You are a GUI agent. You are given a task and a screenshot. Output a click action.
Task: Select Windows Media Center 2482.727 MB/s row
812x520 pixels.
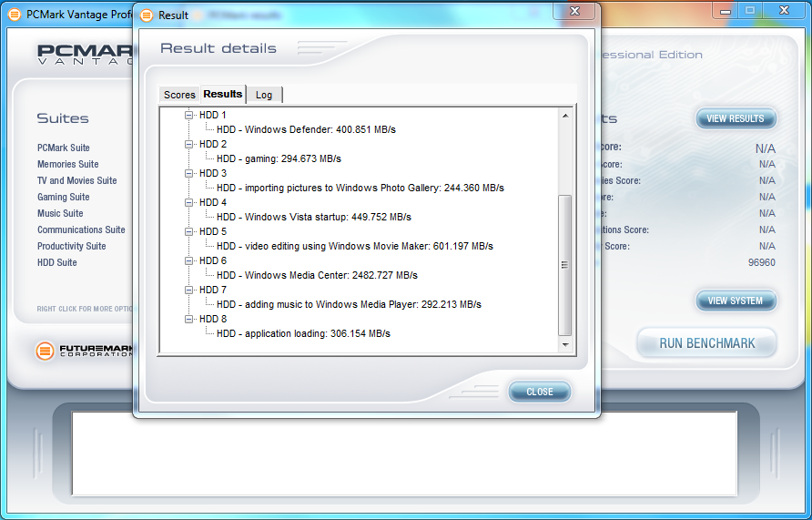[317, 275]
